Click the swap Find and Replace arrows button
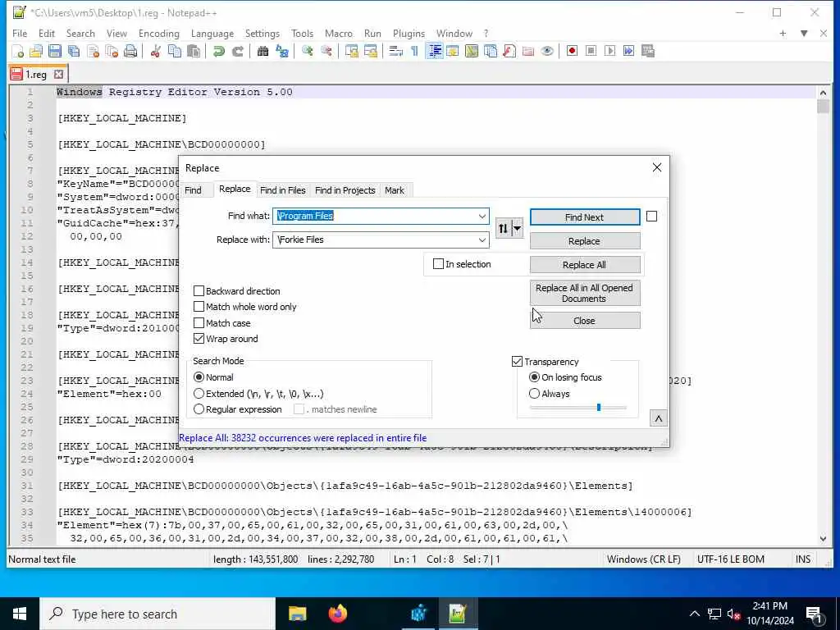The height and width of the screenshot is (630, 840). 503,229
